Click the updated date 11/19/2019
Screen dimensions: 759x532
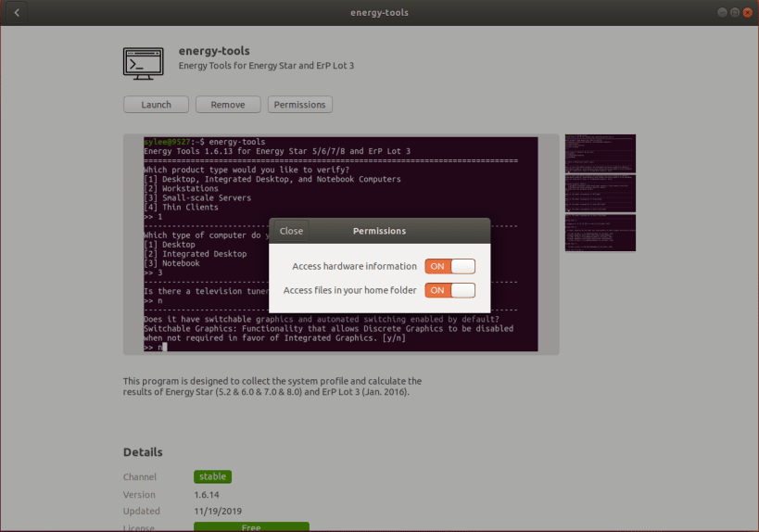(x=218, y=512)
